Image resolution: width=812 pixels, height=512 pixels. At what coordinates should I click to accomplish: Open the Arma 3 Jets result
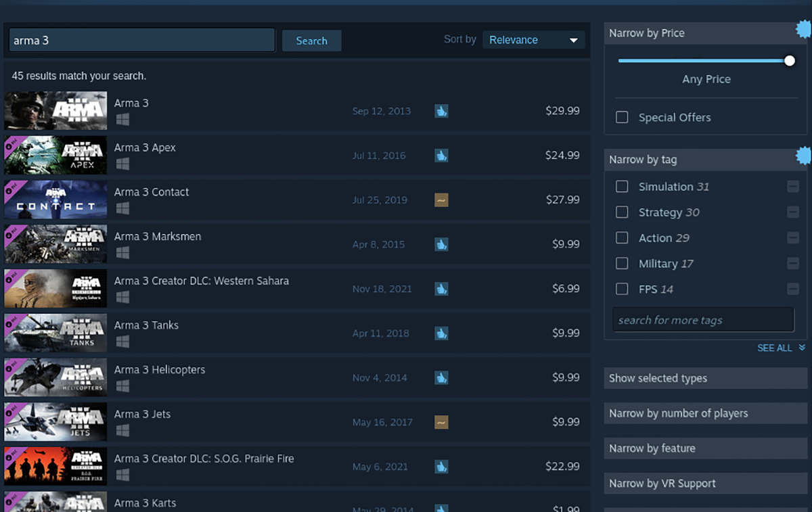(296, 422)
